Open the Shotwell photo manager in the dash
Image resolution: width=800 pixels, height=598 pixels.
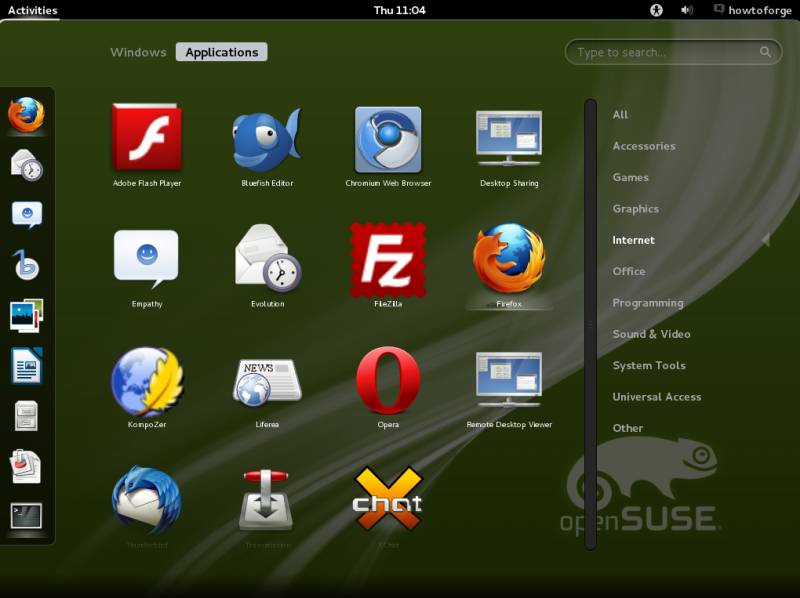27,315
